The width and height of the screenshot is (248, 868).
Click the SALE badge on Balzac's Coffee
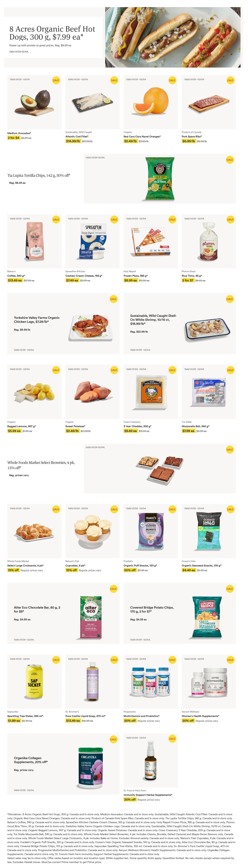point(56,219)
